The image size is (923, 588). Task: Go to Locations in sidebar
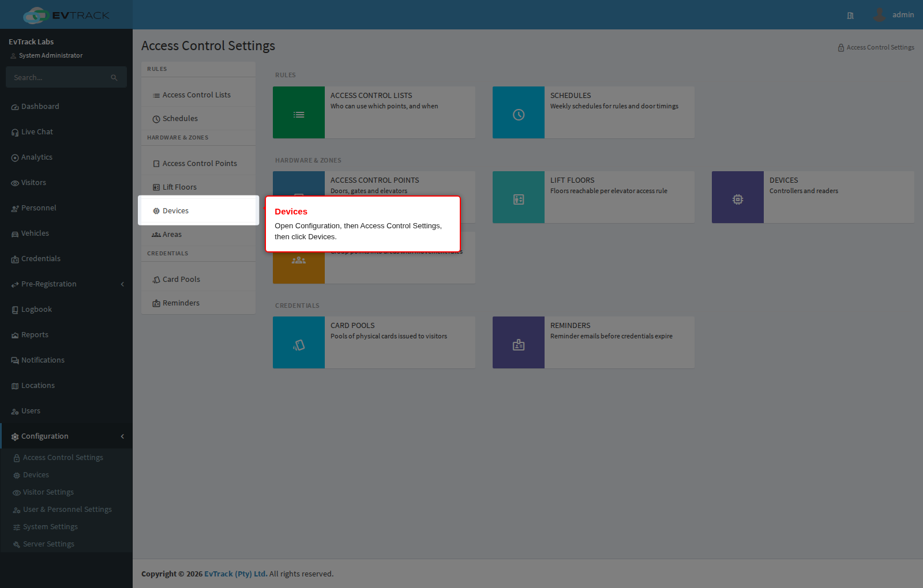click(66, 386)
